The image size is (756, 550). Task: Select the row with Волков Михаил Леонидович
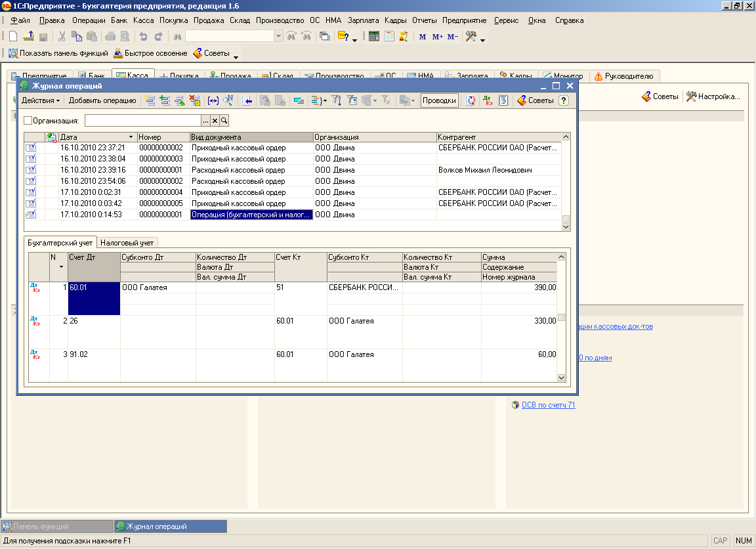pyautogui.click(x=292, y=170)
